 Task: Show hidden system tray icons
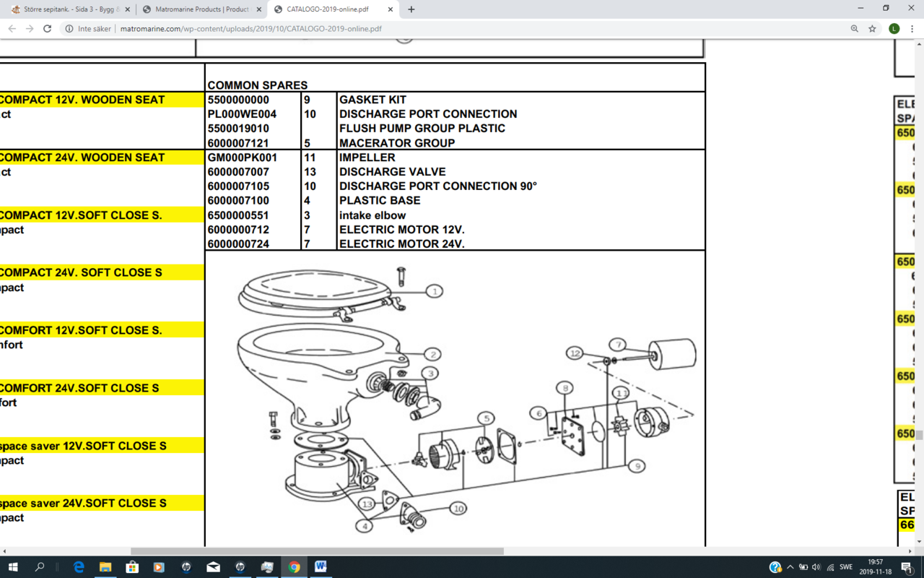790,567
